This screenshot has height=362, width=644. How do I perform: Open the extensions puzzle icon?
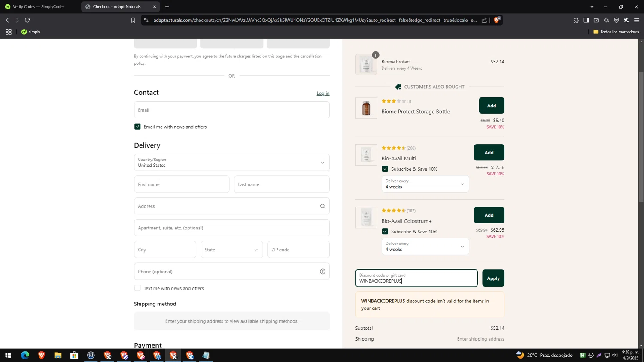point(576,20)
